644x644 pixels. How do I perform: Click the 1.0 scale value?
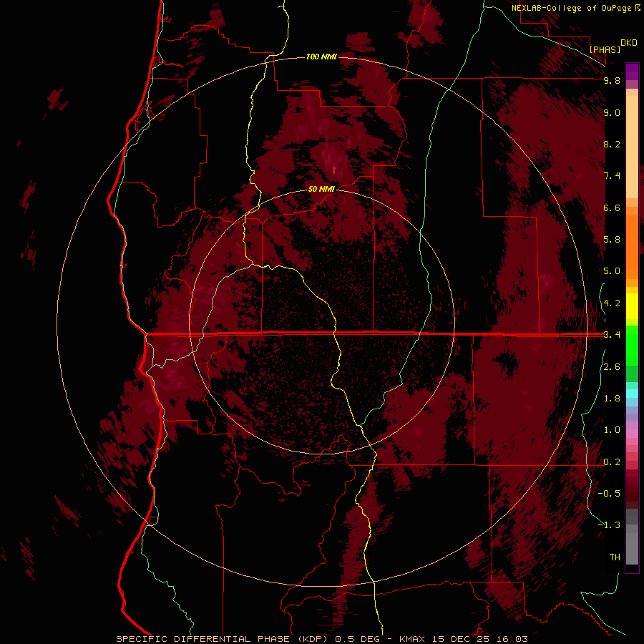(x=612, y=430)
